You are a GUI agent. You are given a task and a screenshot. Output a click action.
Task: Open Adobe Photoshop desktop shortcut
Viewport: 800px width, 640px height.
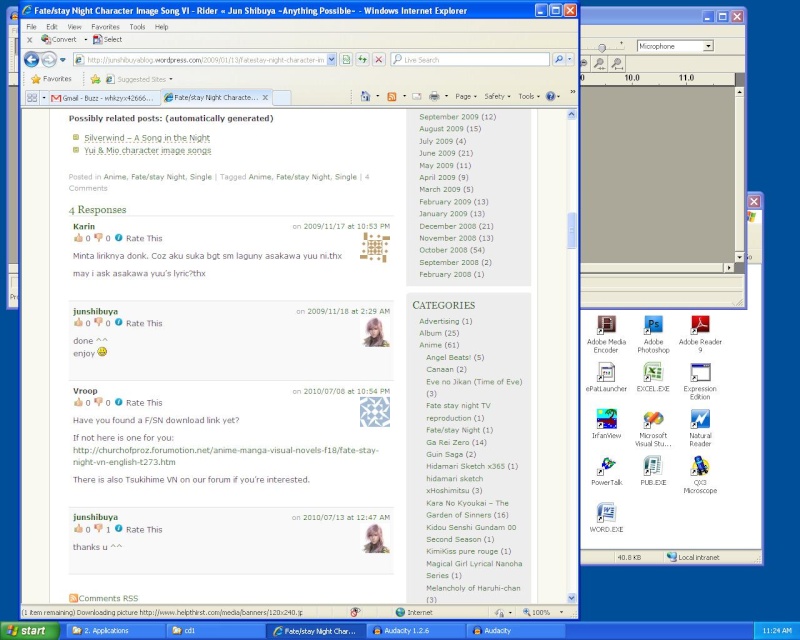click(653, 334)
